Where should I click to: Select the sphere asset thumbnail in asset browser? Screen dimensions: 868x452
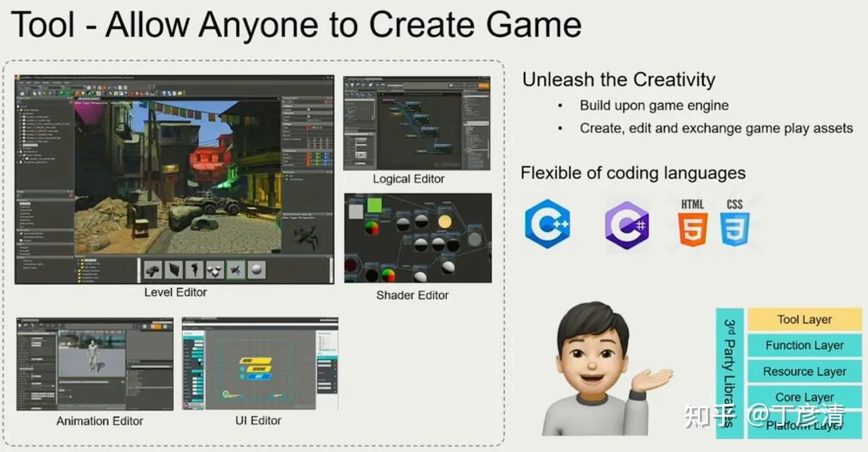(256, 269)
